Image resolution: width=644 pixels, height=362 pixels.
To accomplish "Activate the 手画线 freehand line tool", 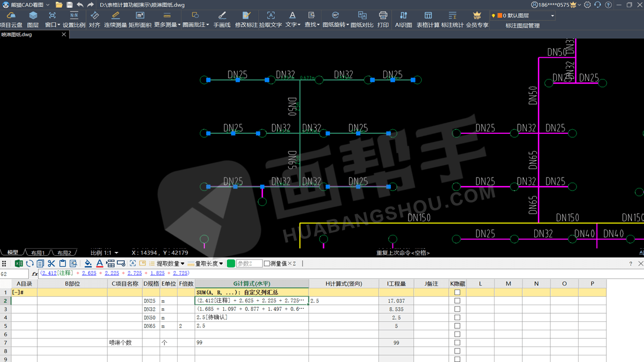I will click(222, 20).
